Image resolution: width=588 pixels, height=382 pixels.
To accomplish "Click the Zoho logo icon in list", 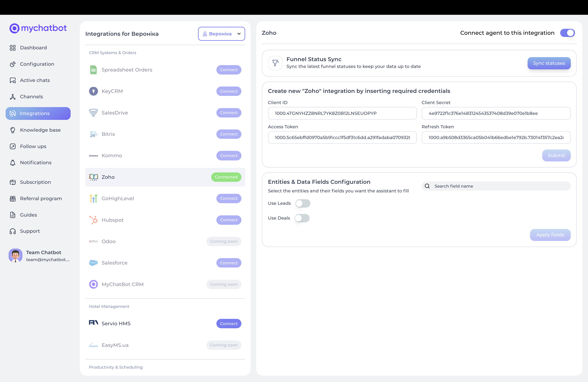I will [x=93, y=177].
